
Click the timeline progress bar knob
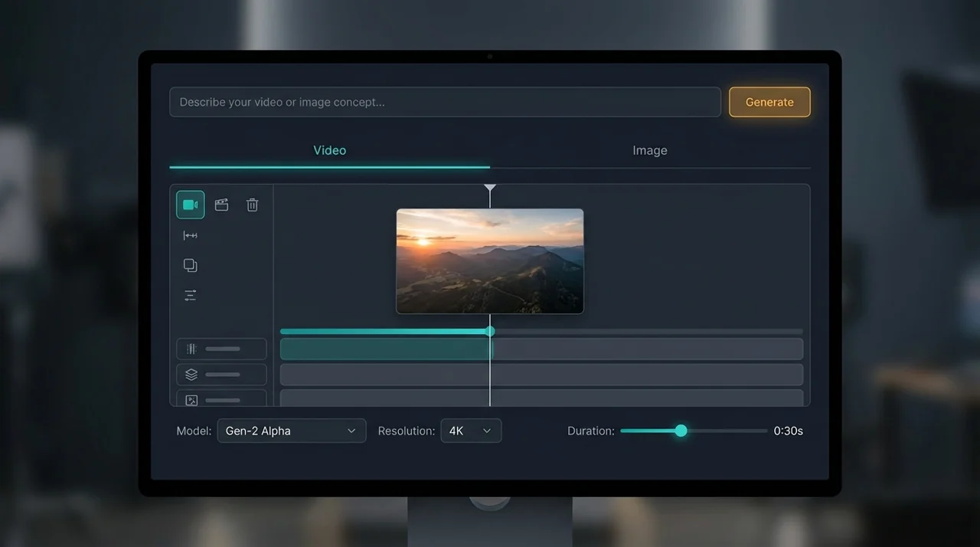(x=490, y=331)
